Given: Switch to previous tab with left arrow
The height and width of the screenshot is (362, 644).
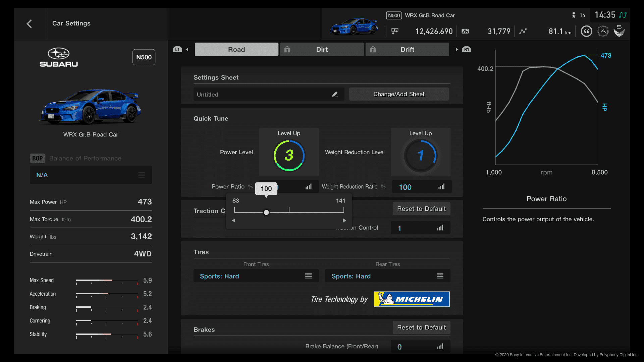Looking at the screenshot, I should [187, 49].
